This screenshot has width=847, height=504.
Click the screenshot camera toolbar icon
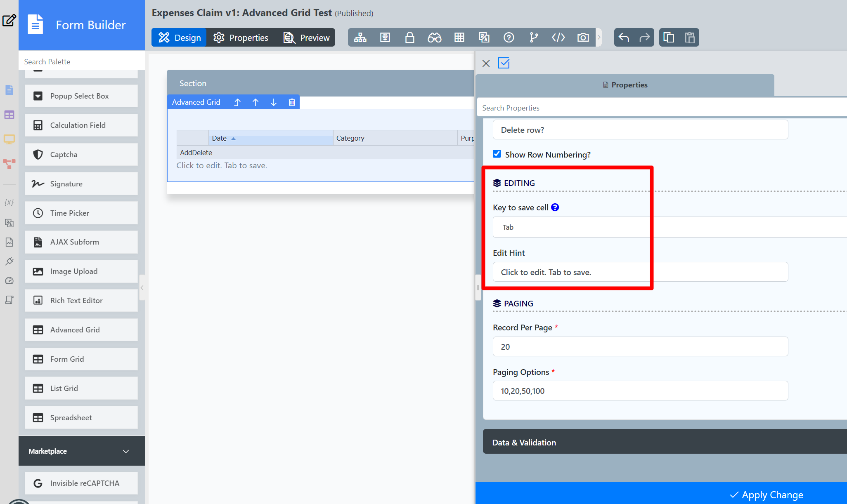click(x=583, y=38)
